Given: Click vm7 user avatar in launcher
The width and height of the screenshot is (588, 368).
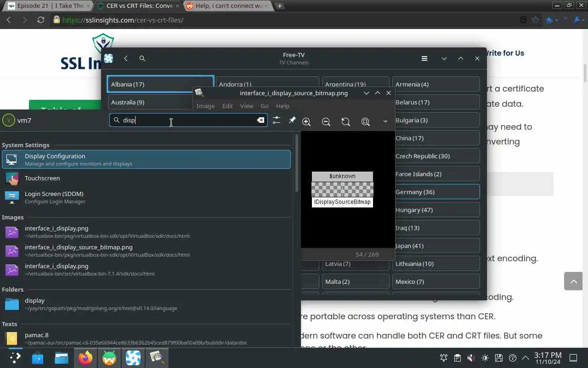Looking at the screenshot, I should 8,120.
